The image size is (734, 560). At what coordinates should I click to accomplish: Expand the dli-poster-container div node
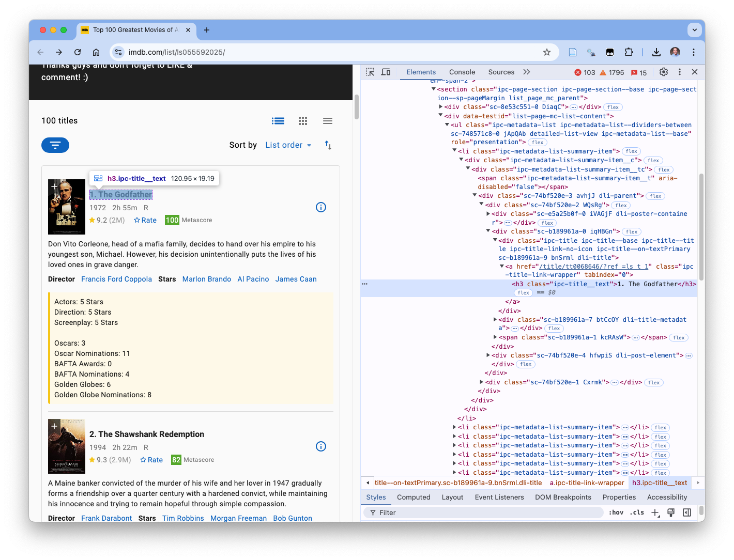point(488,213)
